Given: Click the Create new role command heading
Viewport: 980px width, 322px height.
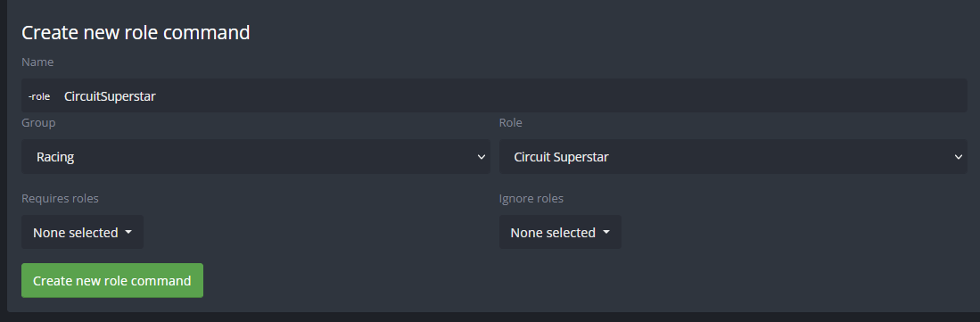Looking at the screenshot, I should [136, 32].
